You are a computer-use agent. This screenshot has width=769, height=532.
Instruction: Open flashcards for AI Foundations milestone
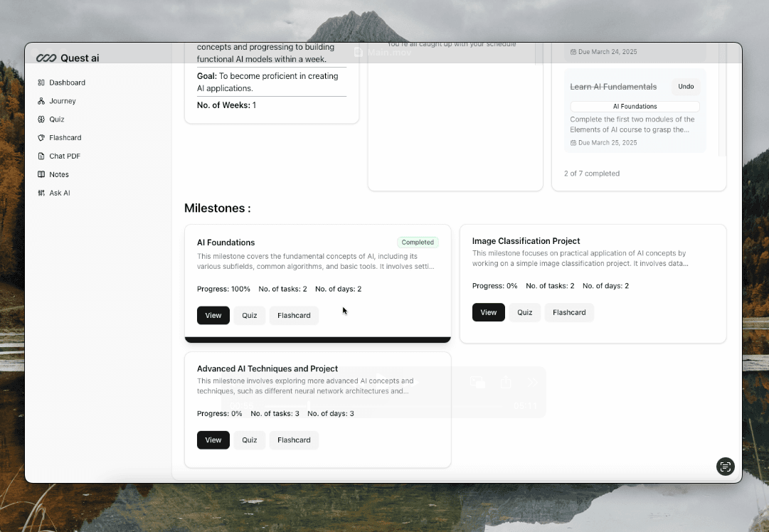point(294,315)
